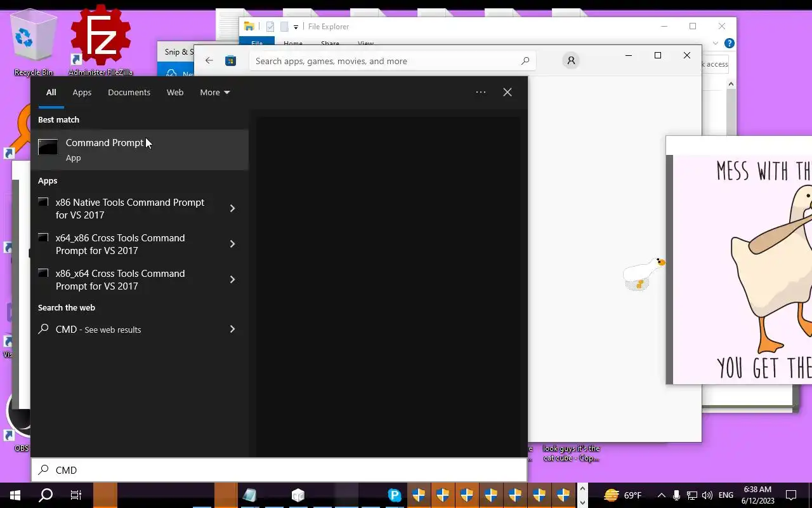Image resolution: width=812 pixels, height=508 pixels.
Task: Open the search panel three-dot options menu
Action: pos(481,92)
